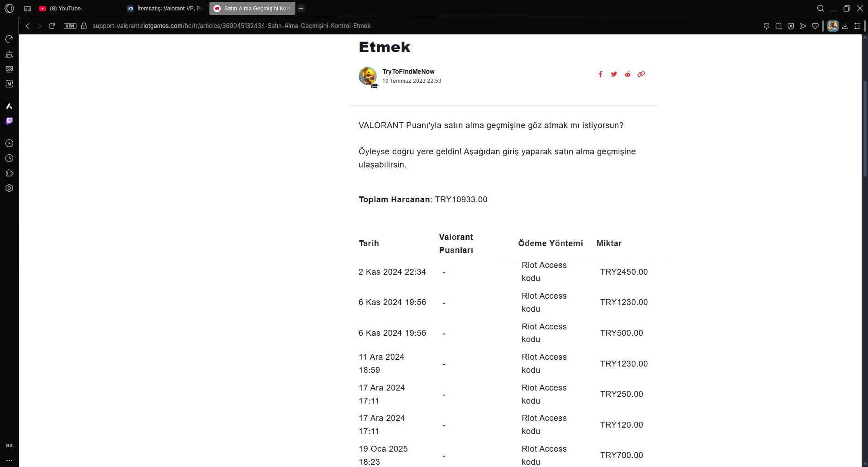Click the amount TRY500.00
Viewport: 868px width, 467px height.
[621, 333]
